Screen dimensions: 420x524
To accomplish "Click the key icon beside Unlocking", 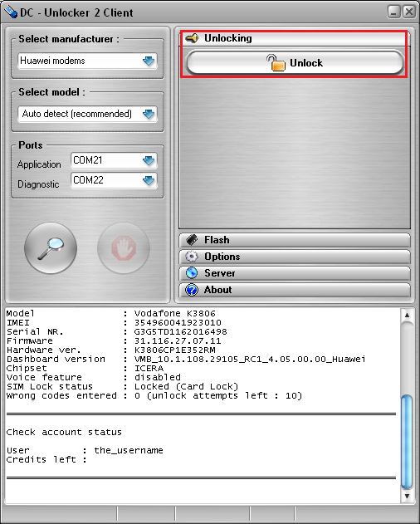I will pyautogui.click(x=192, y=38).
